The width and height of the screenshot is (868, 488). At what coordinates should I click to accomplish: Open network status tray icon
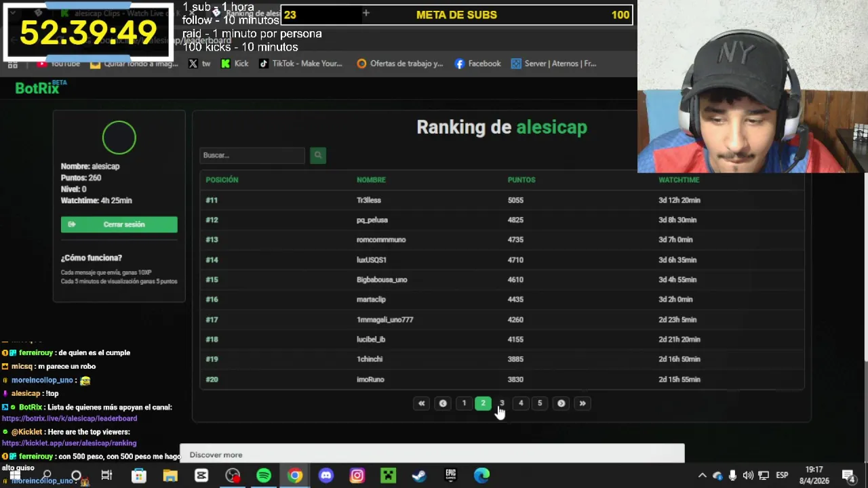[764, 475]
